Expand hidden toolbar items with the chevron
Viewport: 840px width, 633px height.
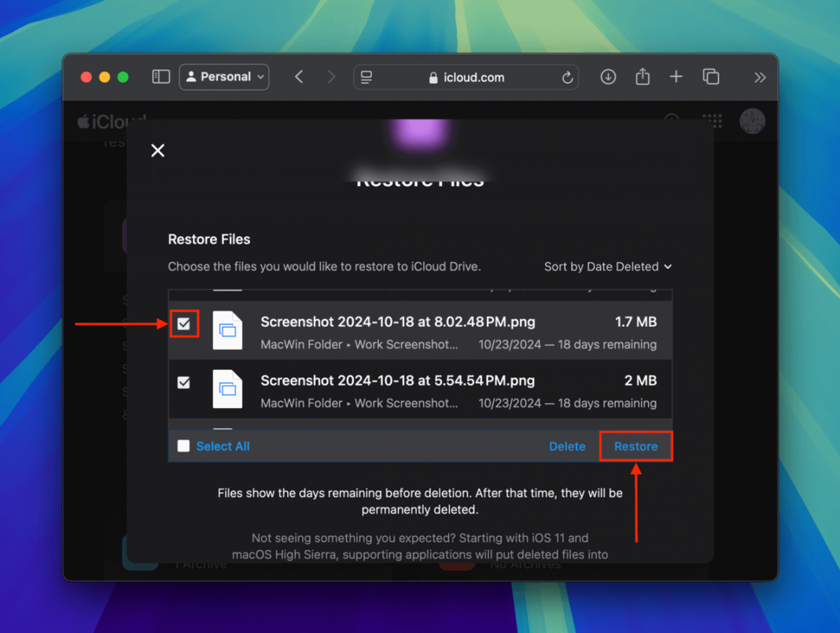coord(759,76)
